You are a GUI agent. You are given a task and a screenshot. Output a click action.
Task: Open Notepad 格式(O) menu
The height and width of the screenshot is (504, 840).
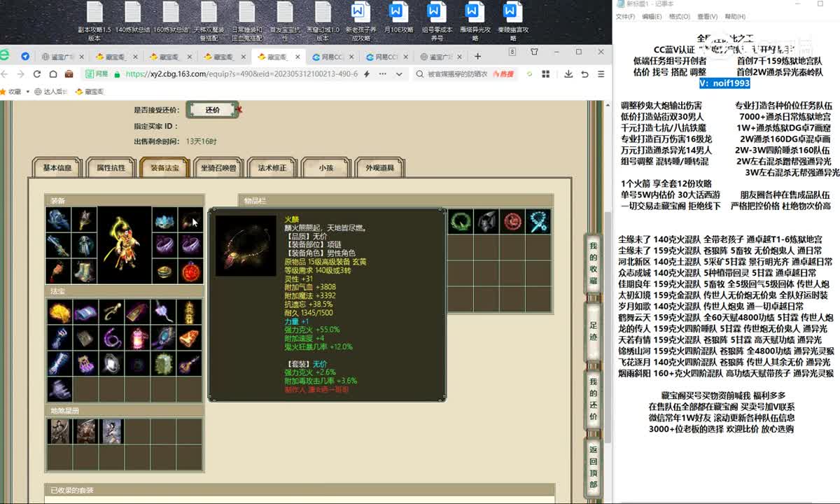(679, 16)
